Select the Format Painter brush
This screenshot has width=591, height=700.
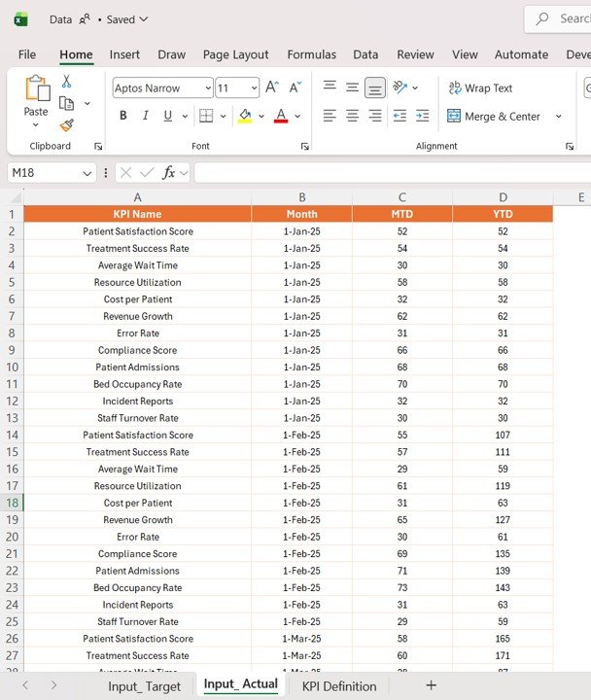[x=66, y=125]
